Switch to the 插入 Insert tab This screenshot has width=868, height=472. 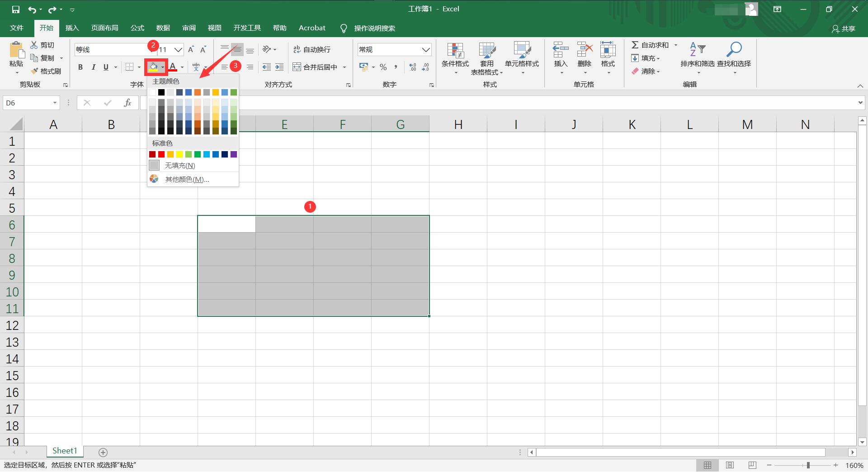tap(72, 28)
